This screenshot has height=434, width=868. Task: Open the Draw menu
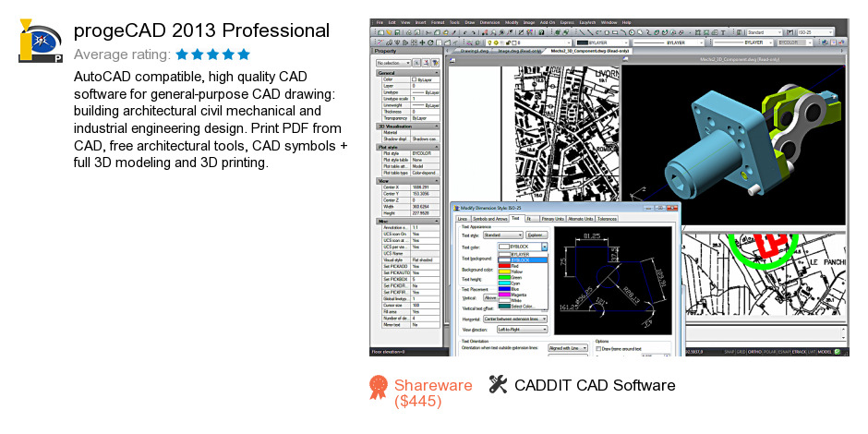pyautogui.click(x=469, y=23)
